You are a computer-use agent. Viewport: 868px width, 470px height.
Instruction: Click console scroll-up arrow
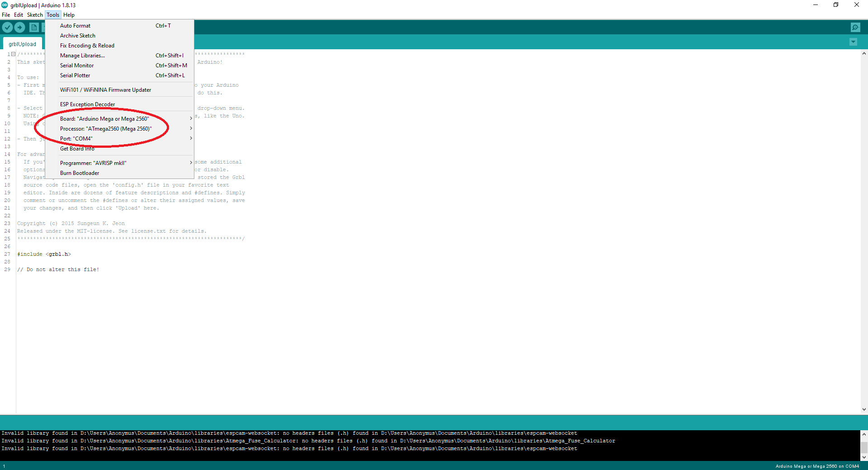tap(864, 434)
